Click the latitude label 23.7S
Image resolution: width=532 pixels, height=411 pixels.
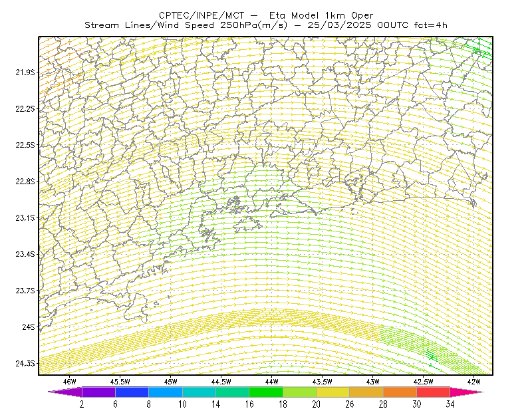(25, 291)
